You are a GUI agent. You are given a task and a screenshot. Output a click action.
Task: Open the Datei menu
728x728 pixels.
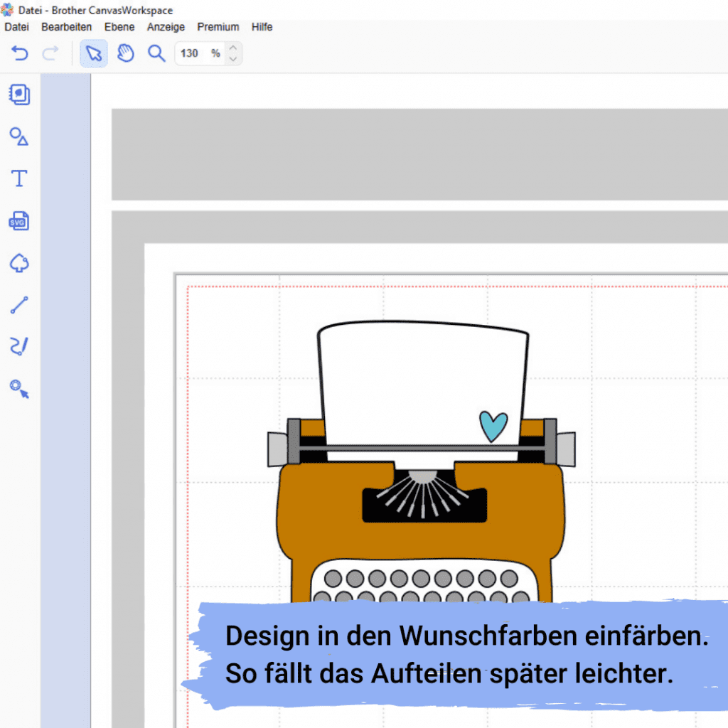click(16, 27)
